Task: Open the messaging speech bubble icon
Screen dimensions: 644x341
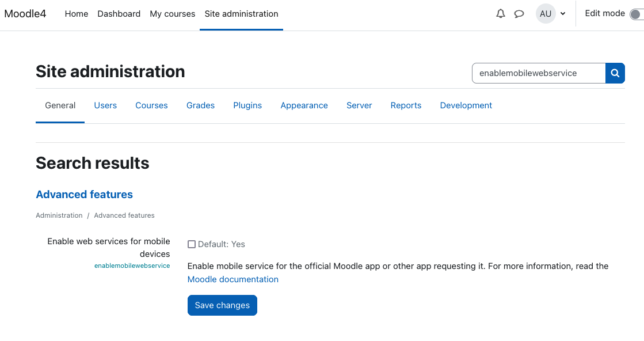Action: click(x=519, y=14)
